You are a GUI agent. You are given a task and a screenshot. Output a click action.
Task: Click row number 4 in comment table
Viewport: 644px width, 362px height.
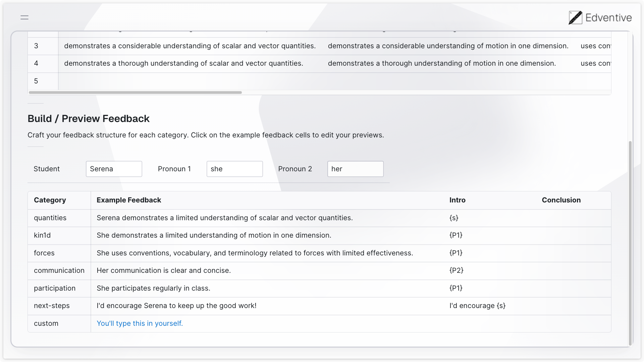43,63
